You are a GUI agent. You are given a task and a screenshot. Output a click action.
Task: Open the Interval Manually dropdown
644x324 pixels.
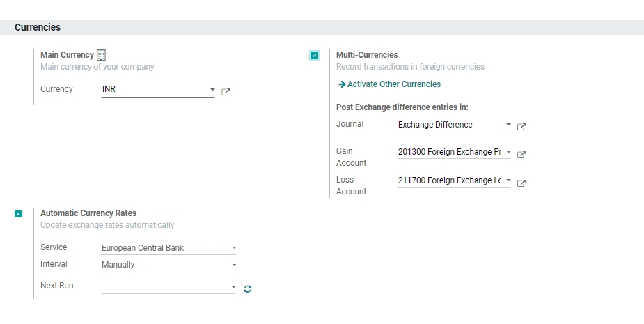pyautogui.click(x=234, y=265)
